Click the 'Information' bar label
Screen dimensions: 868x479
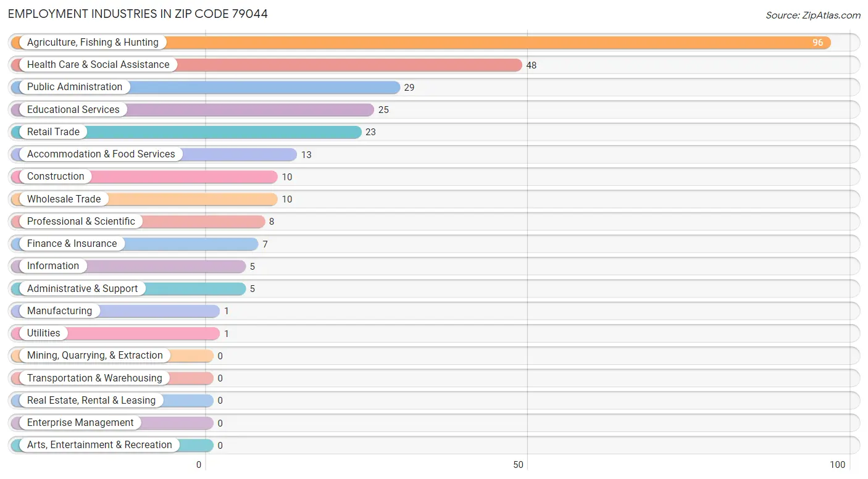coord(53,266)
